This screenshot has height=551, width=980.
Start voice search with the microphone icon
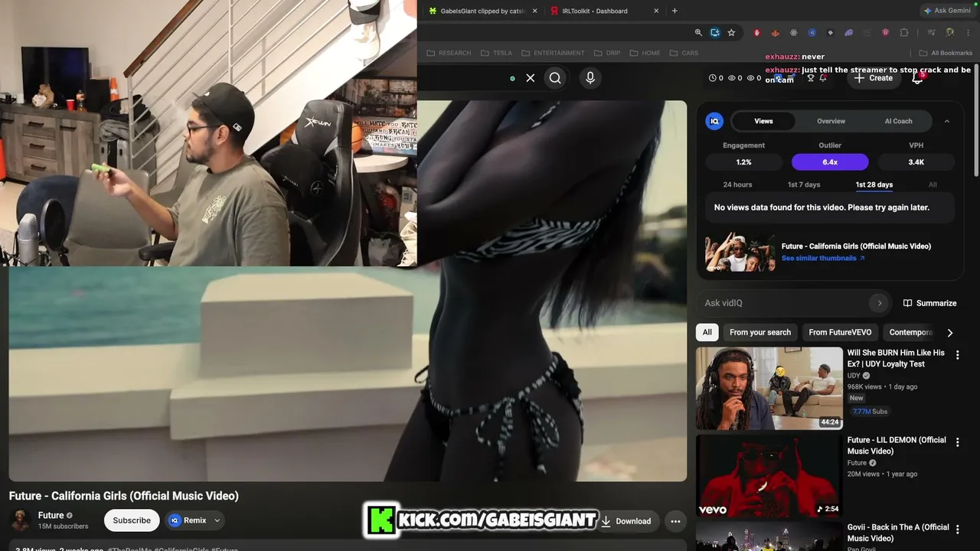(590, 77)
